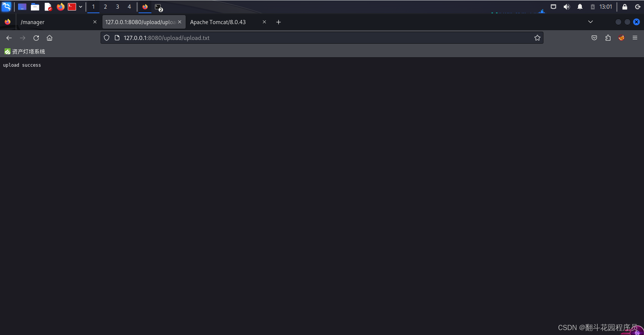Open the logout session icon
Image resolution: width=644 pixels, height=335 pixels.
(x=638, y=7)
